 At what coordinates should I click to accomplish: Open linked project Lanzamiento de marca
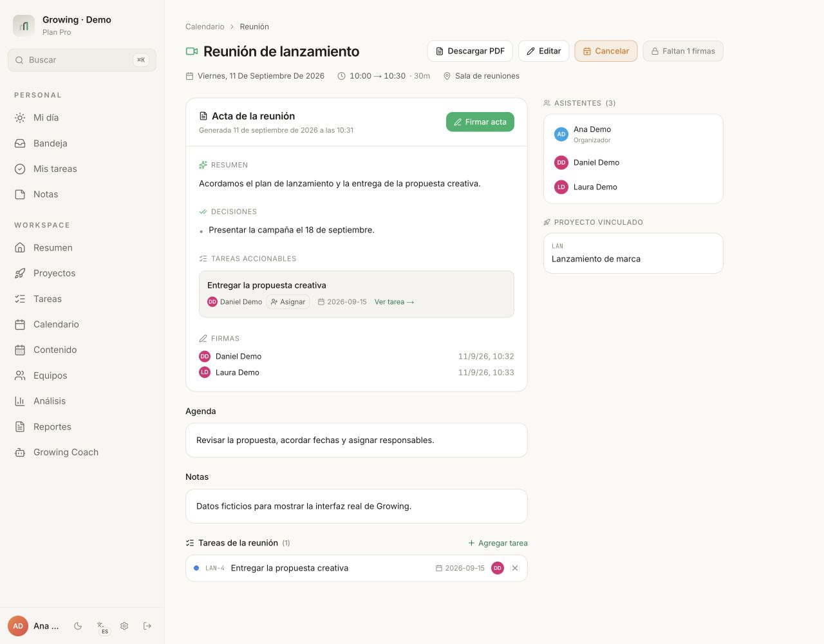coord(633,253)
